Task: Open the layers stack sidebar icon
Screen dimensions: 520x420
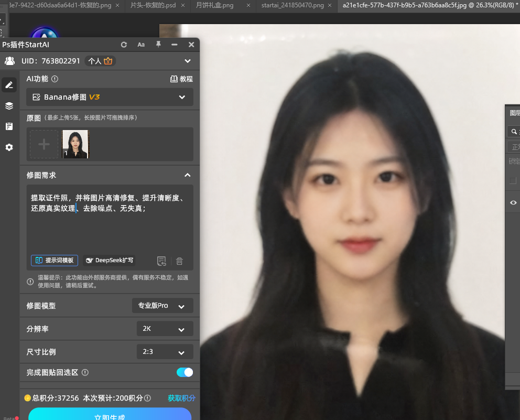Action: coord(9,106)
